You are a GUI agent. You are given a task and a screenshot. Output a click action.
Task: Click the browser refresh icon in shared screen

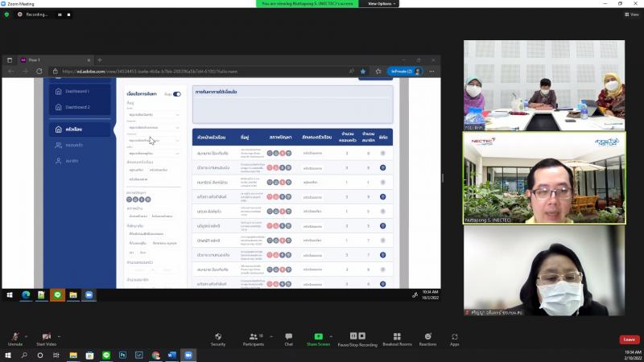[x=39, y=71]
